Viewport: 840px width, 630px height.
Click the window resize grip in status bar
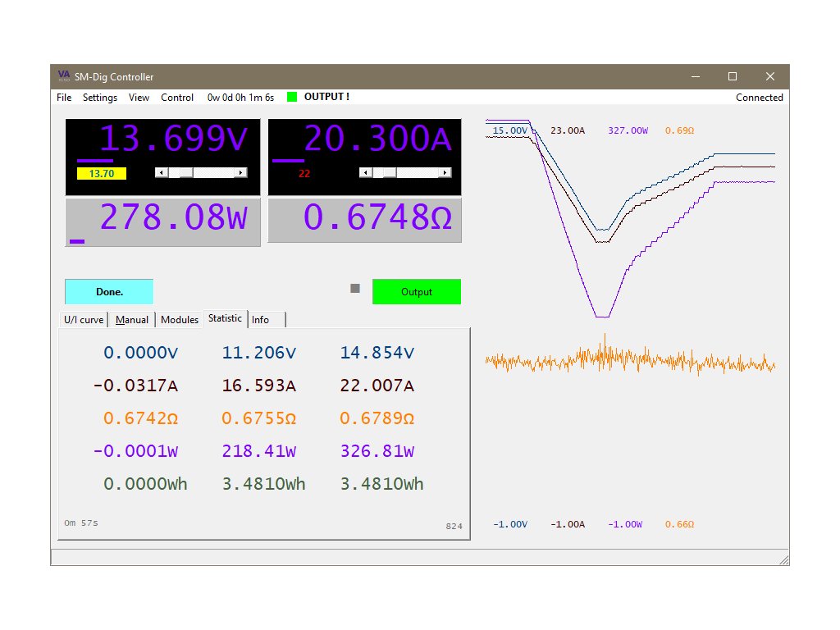pyautogui.click(x=783, y=559)
